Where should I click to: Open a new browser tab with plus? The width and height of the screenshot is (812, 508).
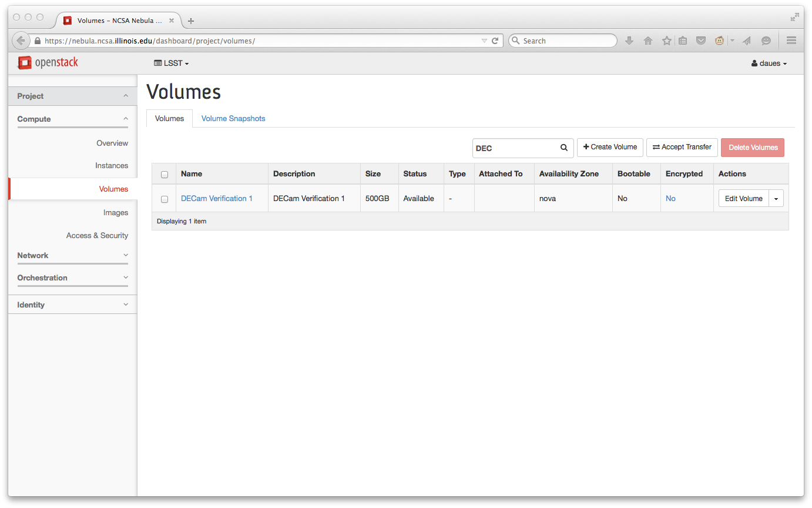[x=191, y=21]
